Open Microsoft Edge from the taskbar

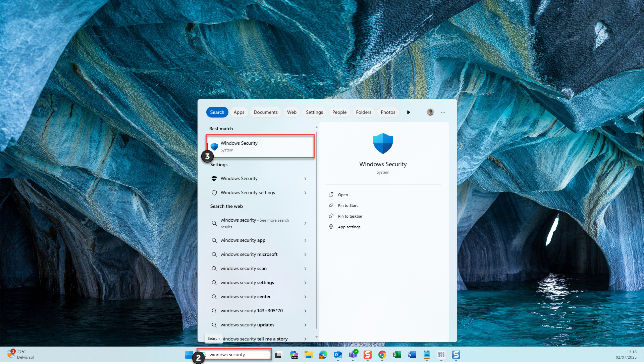pyautogui.click(x=323, y=355)
